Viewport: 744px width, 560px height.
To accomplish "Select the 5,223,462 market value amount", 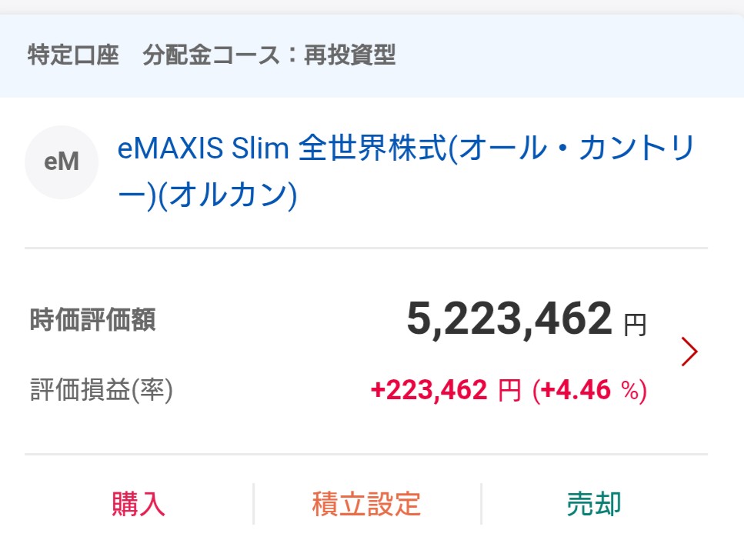I will click(x=509, y=319).
